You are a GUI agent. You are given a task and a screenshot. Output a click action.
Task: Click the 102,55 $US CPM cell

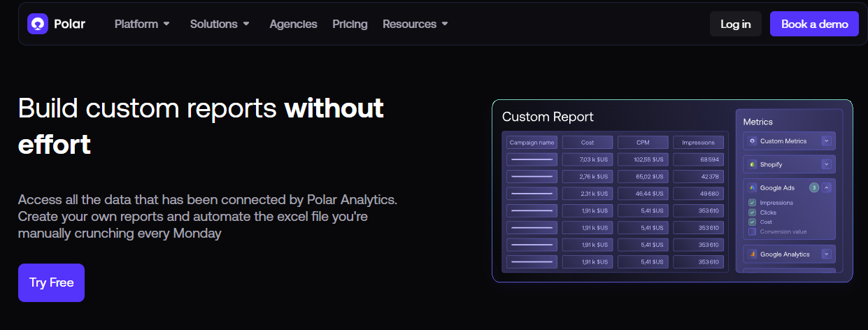[643, 159]
